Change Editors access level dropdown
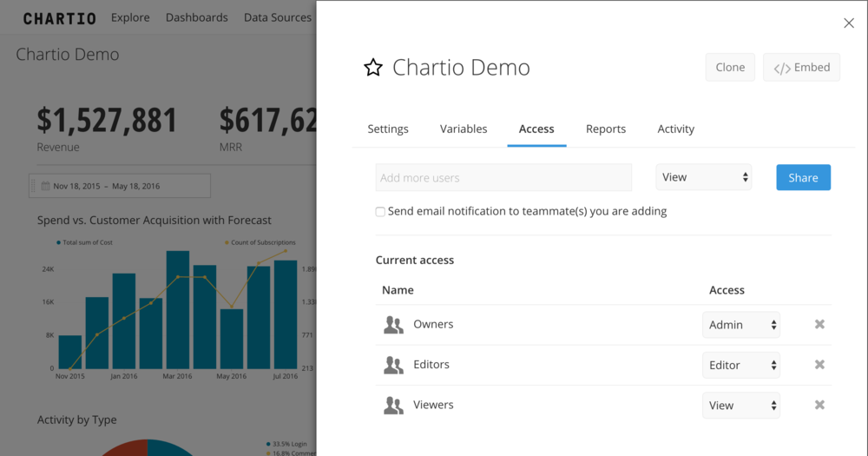Image resolution: width=868 pixels, height=456 pixels. coord(741,365)
